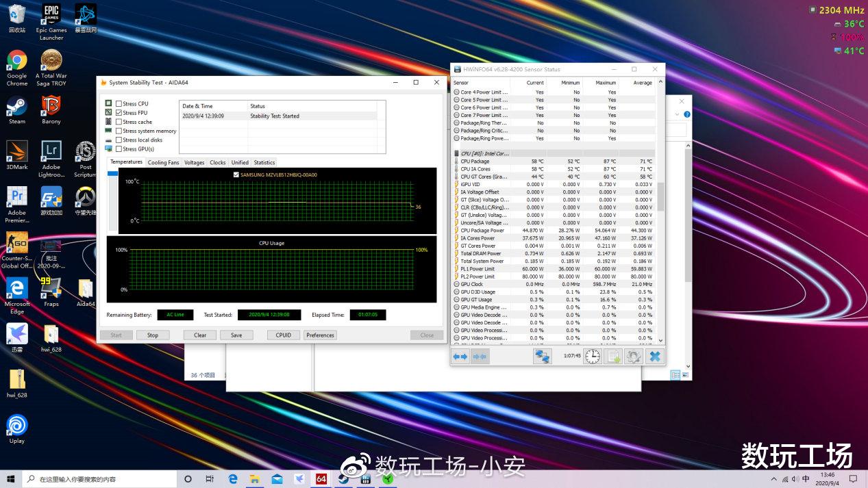This screenshot has width=868, height=488.
Task: Click the HWiNFO expand columns arrows icon
Action: pyautogui.click(x=460, y=357)
